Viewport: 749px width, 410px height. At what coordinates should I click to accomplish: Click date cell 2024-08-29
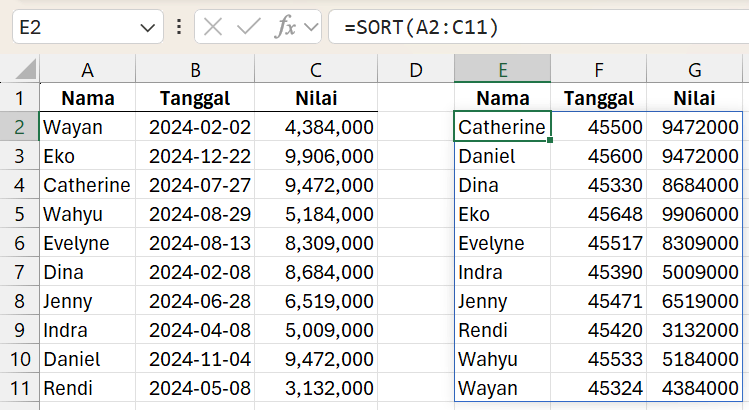coord(195,214)
